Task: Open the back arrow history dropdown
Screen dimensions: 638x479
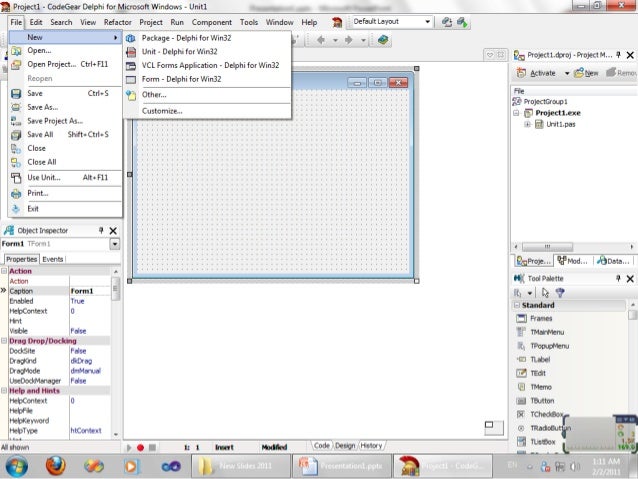Action: (x=335, y=40)
